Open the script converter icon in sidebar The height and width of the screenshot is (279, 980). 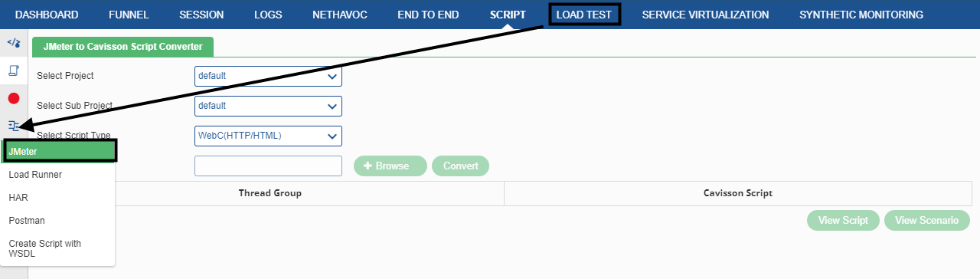(13, 126)
